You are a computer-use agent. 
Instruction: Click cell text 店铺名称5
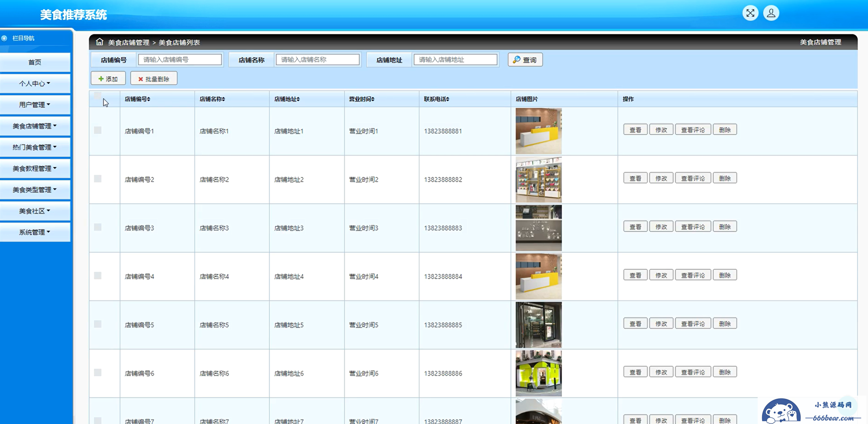click(x=214, y=325)
